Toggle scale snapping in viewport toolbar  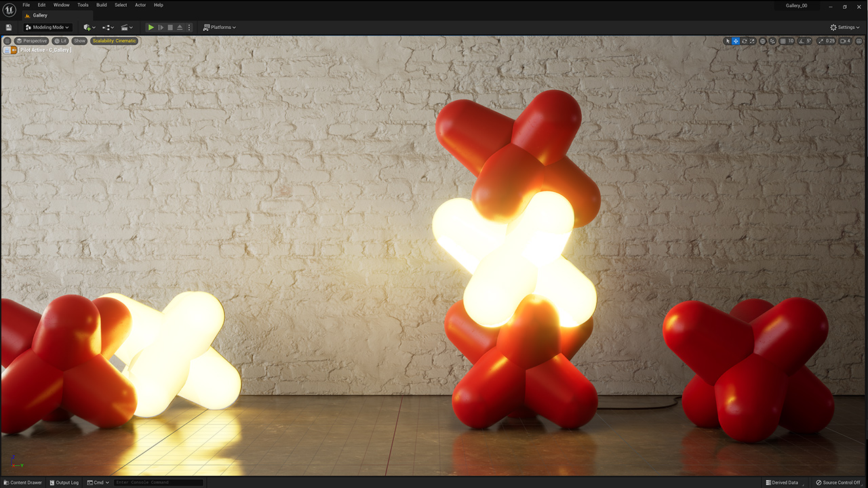click(x=821, y=41)
